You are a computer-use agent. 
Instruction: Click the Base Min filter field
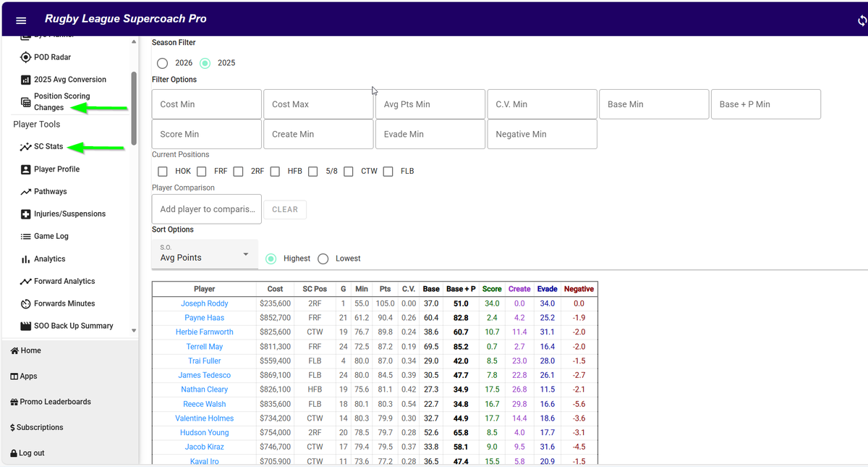[x=654, y=104]
